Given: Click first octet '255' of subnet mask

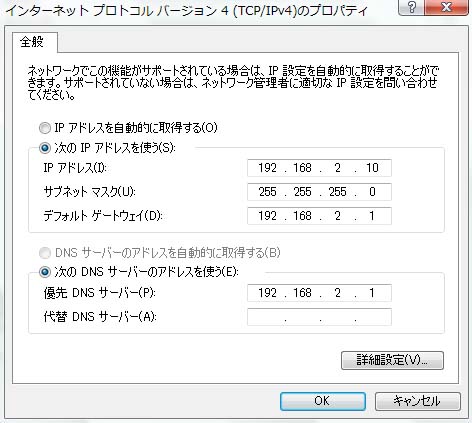Looking at the screenshot, I should point(267,192).
